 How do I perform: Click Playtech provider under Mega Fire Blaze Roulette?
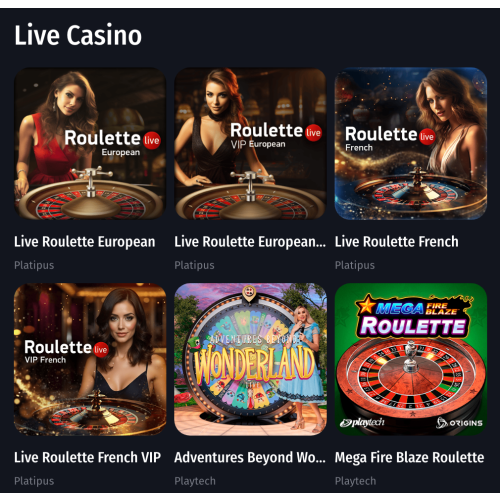tap(355, 481)
